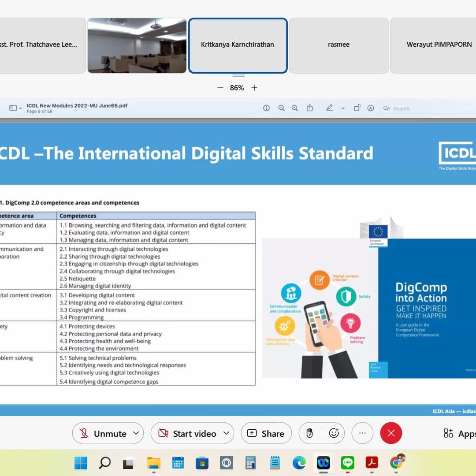Zoom in shared content with plus icon
This screenshot has width=476, height=476.
pyautogui.click(x=254, y=88)
